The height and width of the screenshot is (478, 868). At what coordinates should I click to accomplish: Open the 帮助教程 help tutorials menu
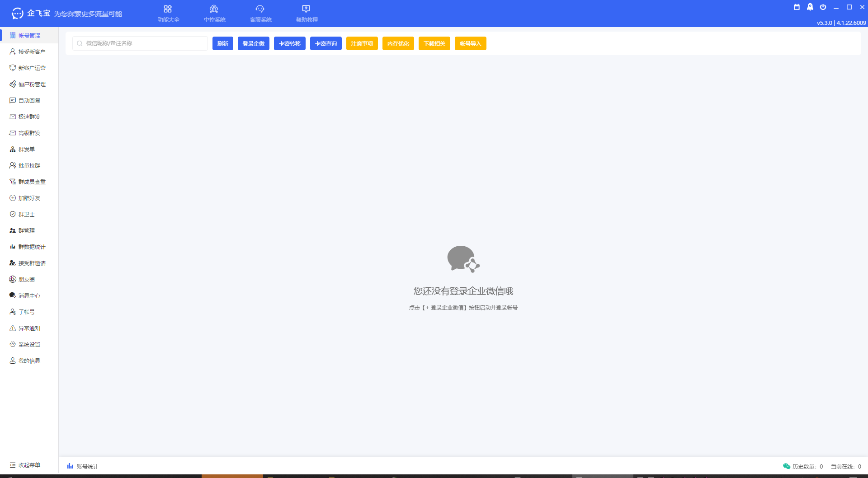point(307,13)
